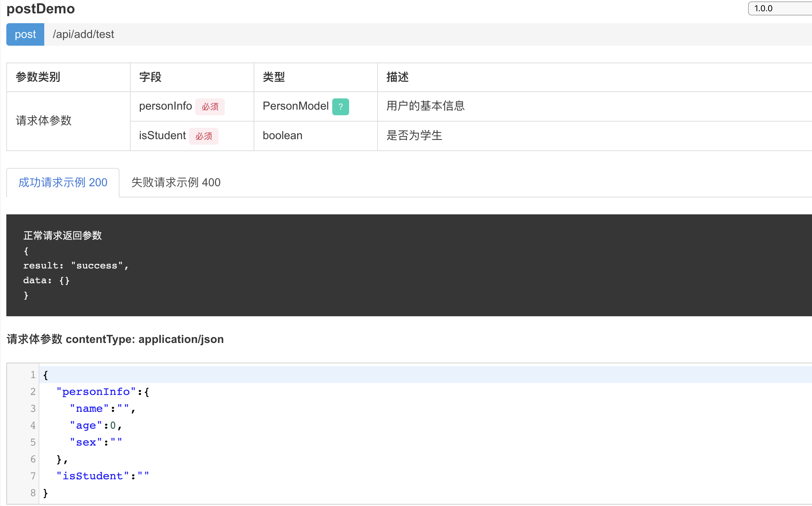812x506 pixels.
Task: Click the personInfo field name
Action: [165, 106]
